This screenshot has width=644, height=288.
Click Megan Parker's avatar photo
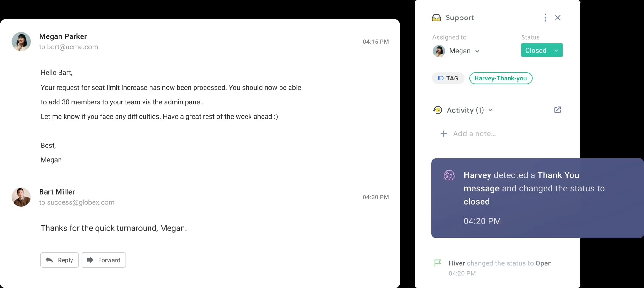(21, 42)
